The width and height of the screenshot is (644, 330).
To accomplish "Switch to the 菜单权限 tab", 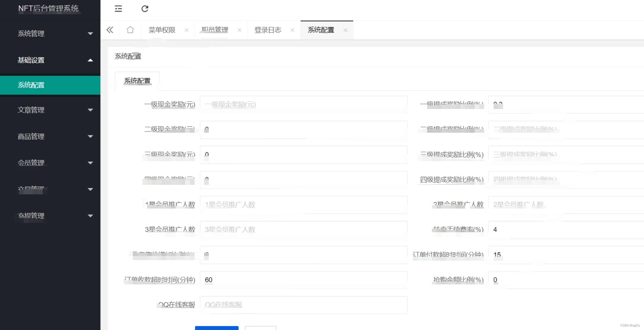I will pos(162,30).
